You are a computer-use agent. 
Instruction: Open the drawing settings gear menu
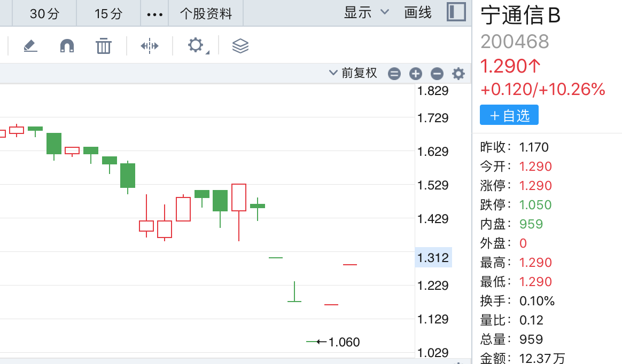tap(196, 45)
